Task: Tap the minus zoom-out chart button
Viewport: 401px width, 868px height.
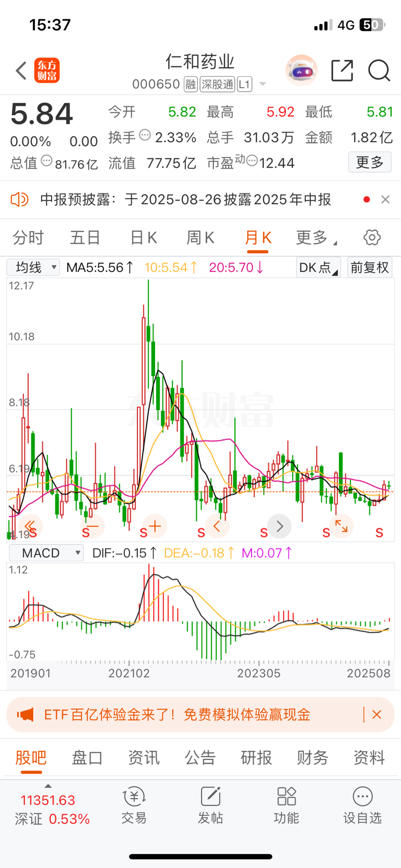Action: [x=92, y=526]
